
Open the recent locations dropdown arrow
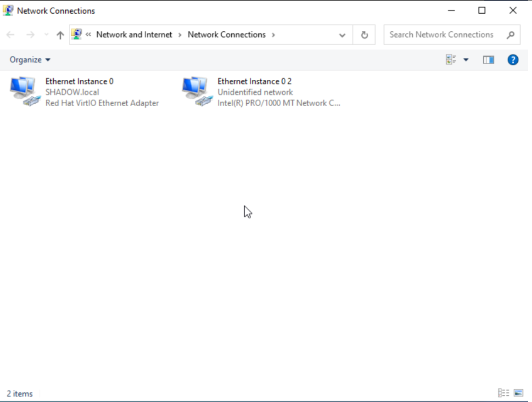point(46,35)
